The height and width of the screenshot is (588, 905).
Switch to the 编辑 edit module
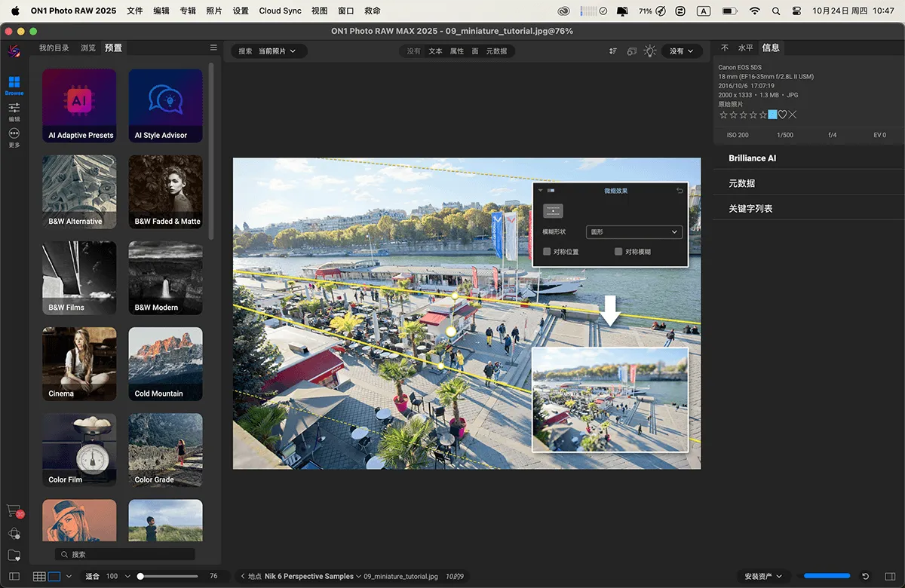coord(14,111)
